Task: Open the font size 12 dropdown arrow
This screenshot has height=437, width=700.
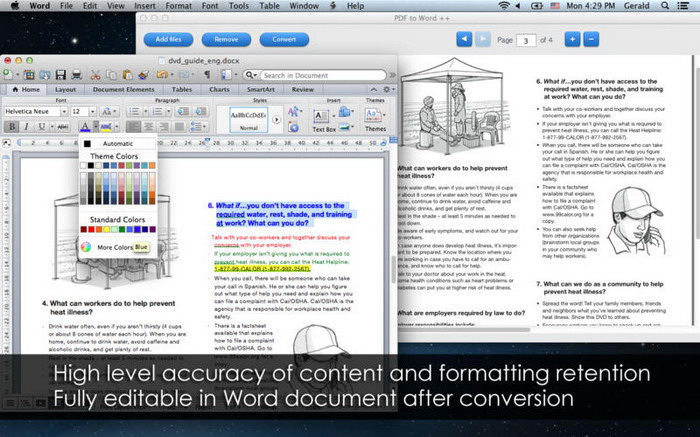Action: pos(92,111)
